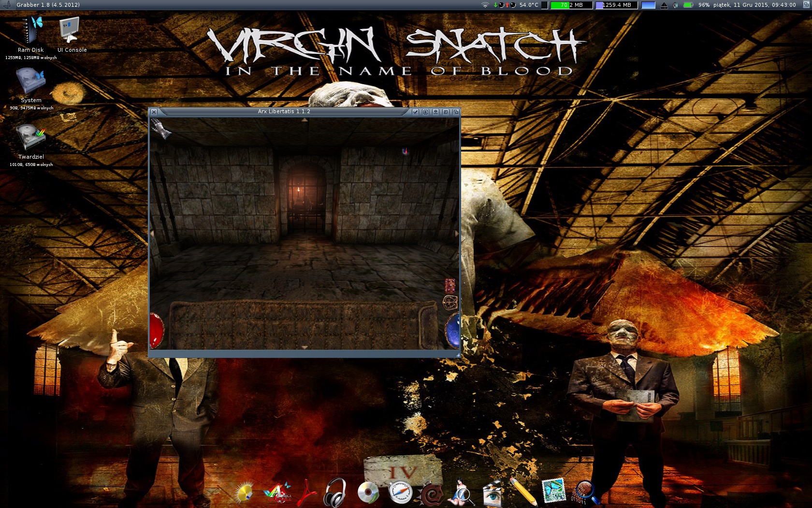812x508 pixels.
Task: Launch the golden disc burner dock icon
Action: point(245,493)
